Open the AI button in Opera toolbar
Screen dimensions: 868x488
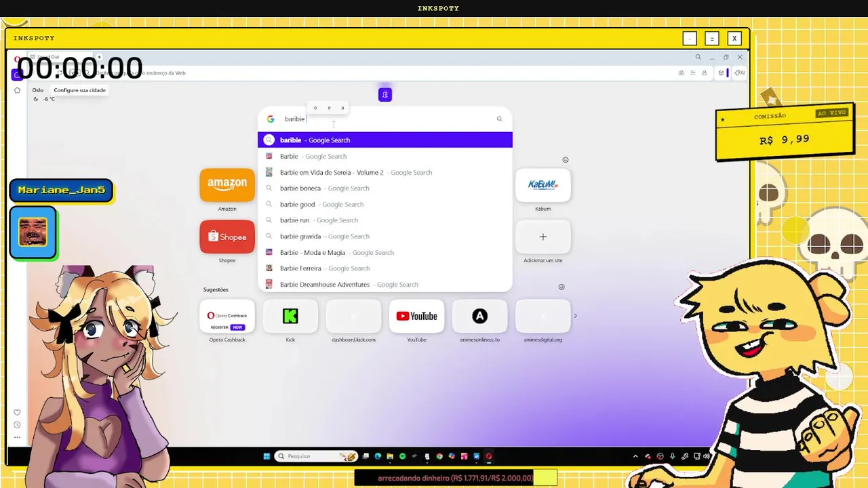coord(740,73)
